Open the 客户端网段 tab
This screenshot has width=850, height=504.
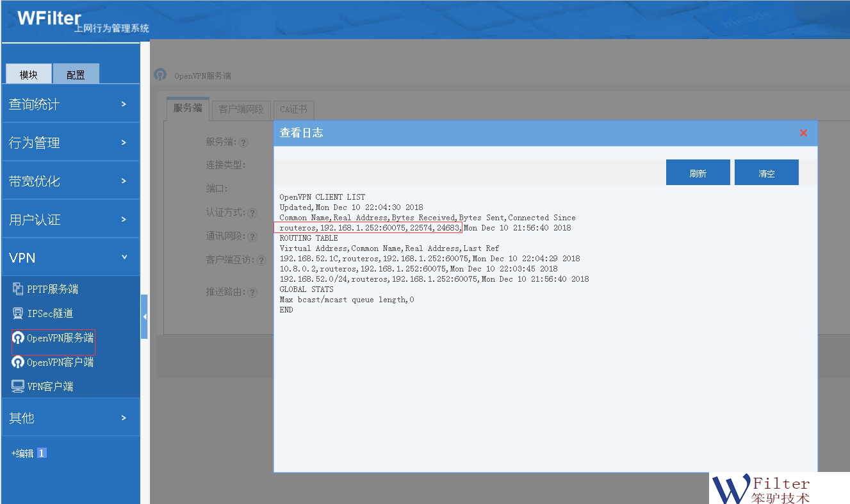pos(241,110)
